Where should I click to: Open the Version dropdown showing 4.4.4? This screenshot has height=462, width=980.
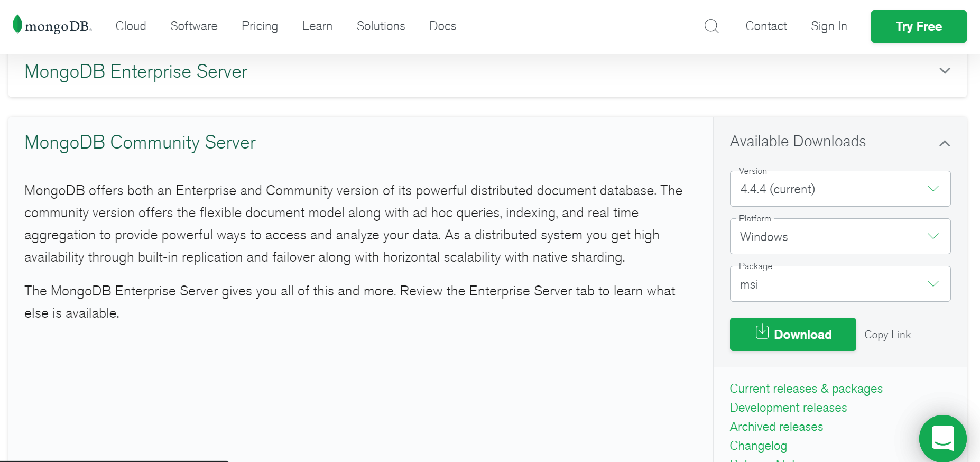pyautogui.click(x=840, y=189)
